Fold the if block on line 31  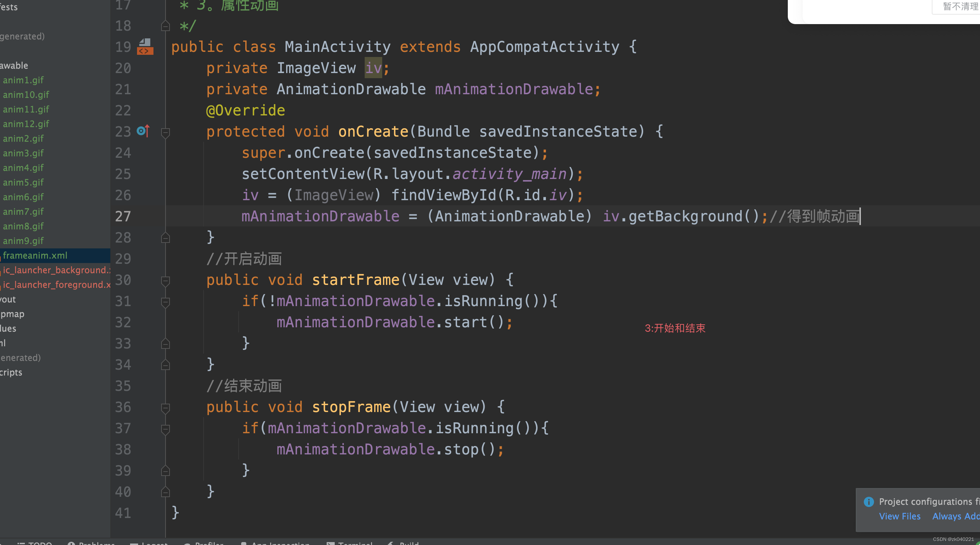(165, 302)
